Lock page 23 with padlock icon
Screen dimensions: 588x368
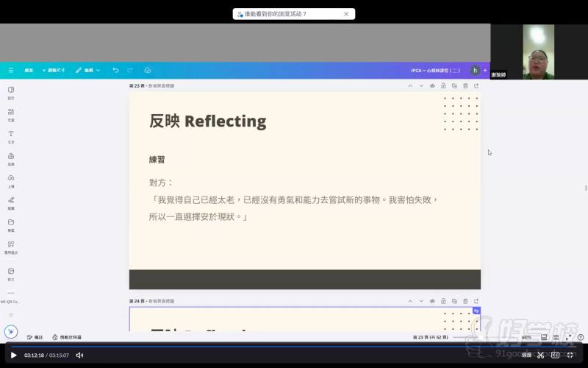coord(443,86)
